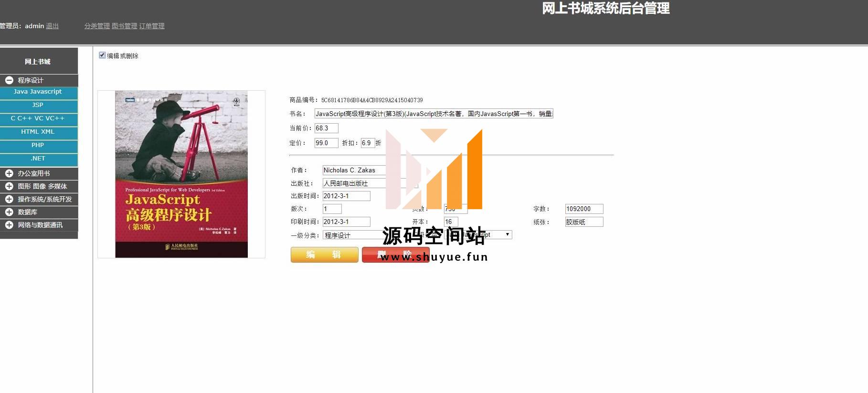Screen dimensions: 868x393
Task: Expand 操作系统/系统开发 plus icon
Action: (x=9, y=199)
